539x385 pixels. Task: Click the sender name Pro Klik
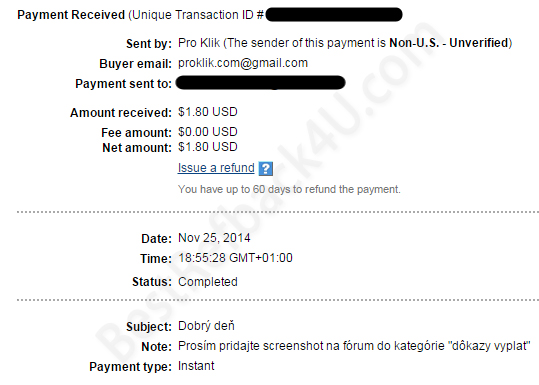[199, 43]
